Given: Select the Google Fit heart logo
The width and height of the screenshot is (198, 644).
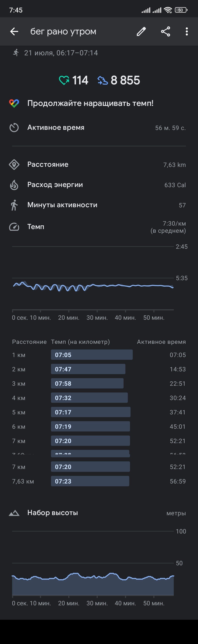Looking at the screenshot, I should point(14,103).
